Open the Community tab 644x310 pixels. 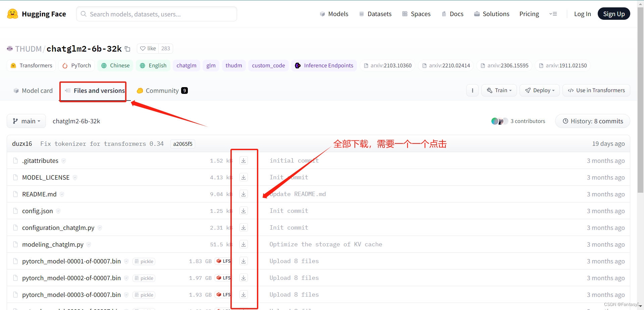pyautogui.click(x=162, y=90)
